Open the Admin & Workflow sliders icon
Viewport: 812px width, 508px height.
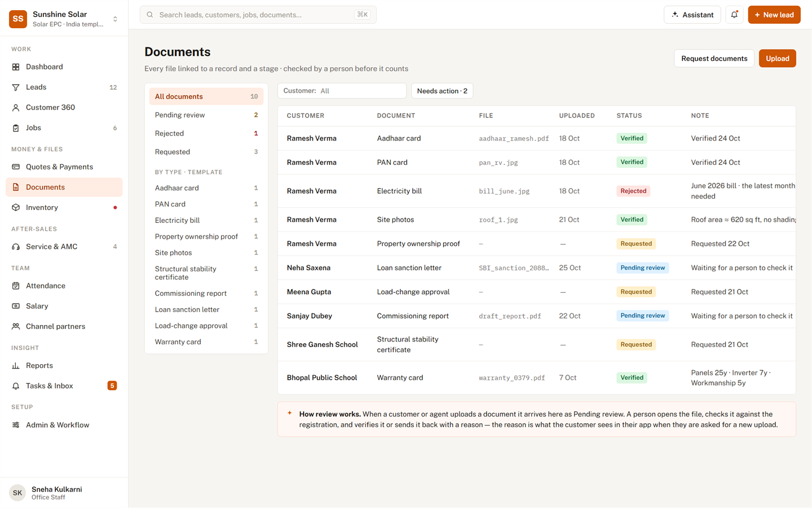16,425
